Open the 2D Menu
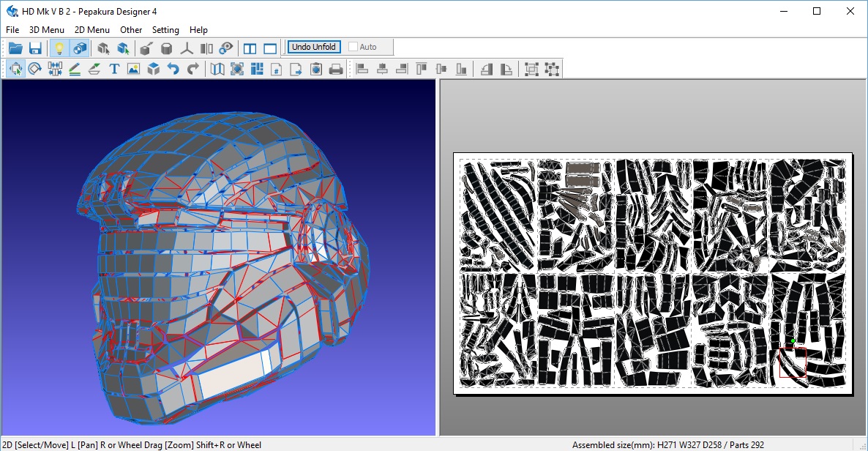Screen dimensions: 868x451 92,30
